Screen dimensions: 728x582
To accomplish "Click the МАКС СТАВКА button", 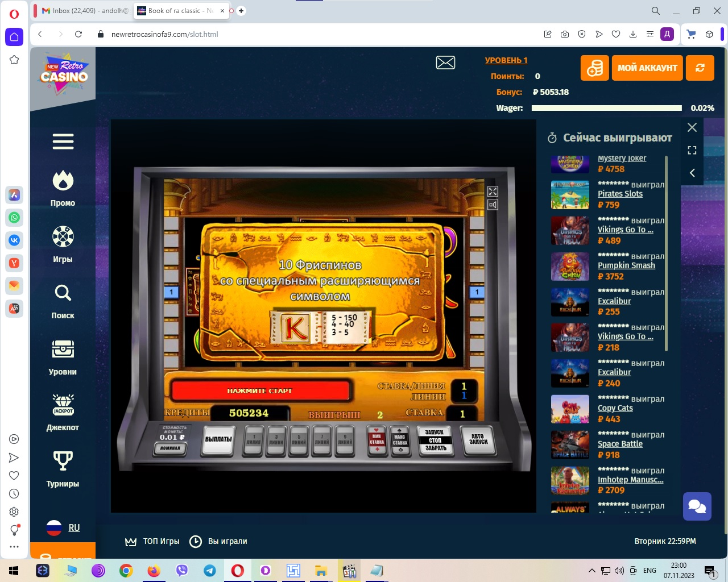I will point(400,441).
